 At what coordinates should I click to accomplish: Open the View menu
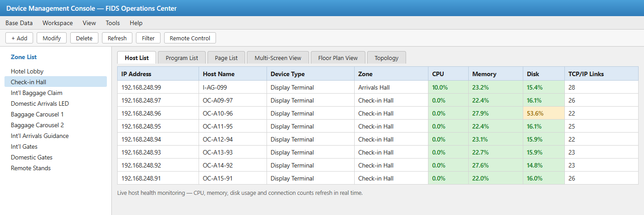(x=89, y=23)
